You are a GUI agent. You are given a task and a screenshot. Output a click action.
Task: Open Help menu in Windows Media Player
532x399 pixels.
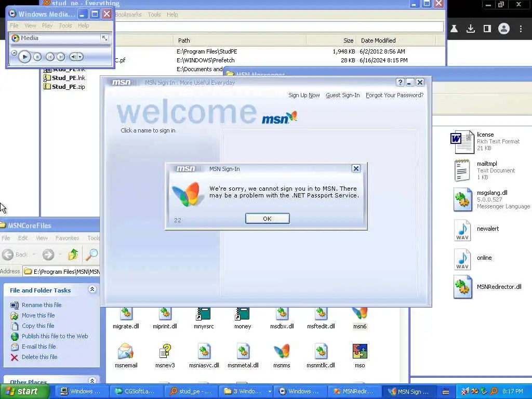click(x=84, y=25)
